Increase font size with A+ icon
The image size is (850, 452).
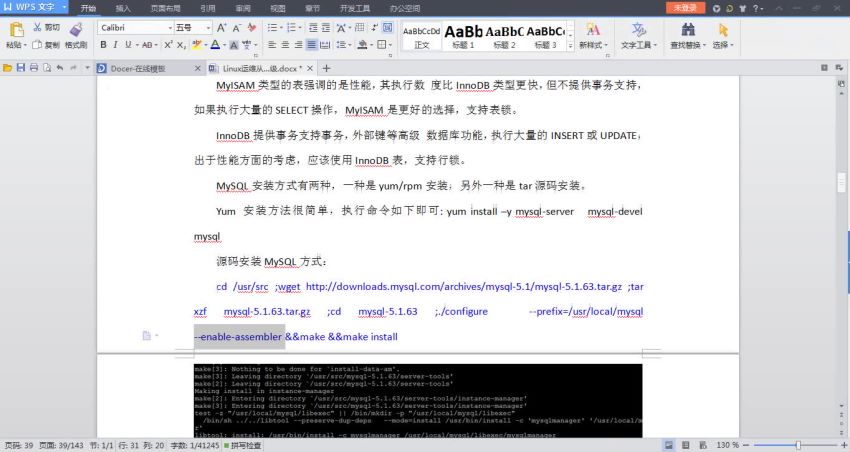tap(222, 28)
